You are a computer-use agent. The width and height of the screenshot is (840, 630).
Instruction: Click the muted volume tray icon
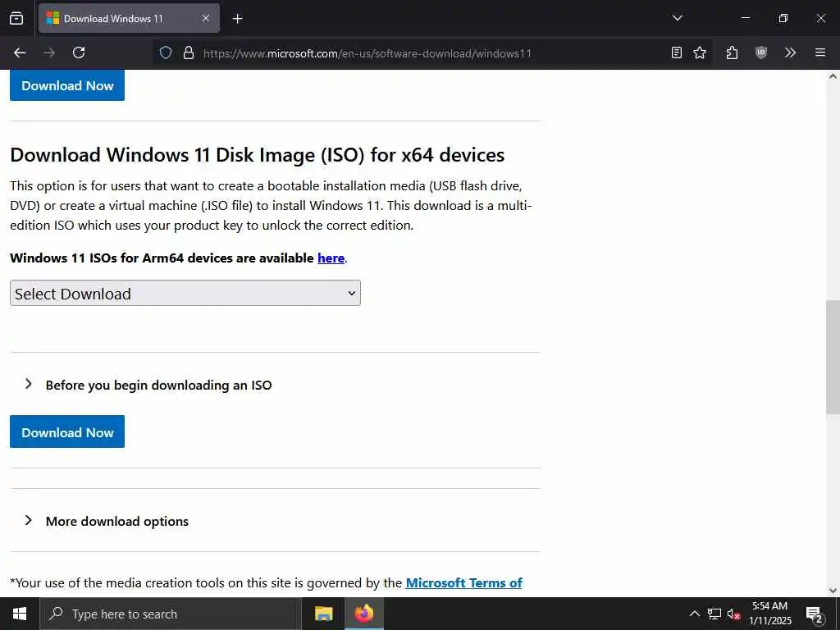(x=733, y=614)
